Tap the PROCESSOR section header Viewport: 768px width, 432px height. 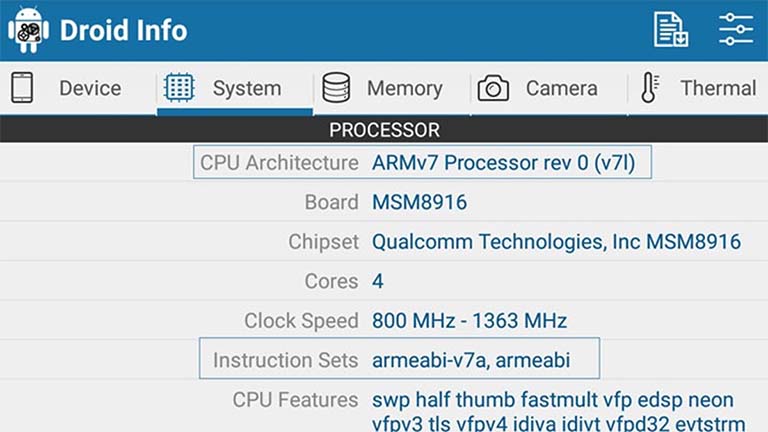384,130
